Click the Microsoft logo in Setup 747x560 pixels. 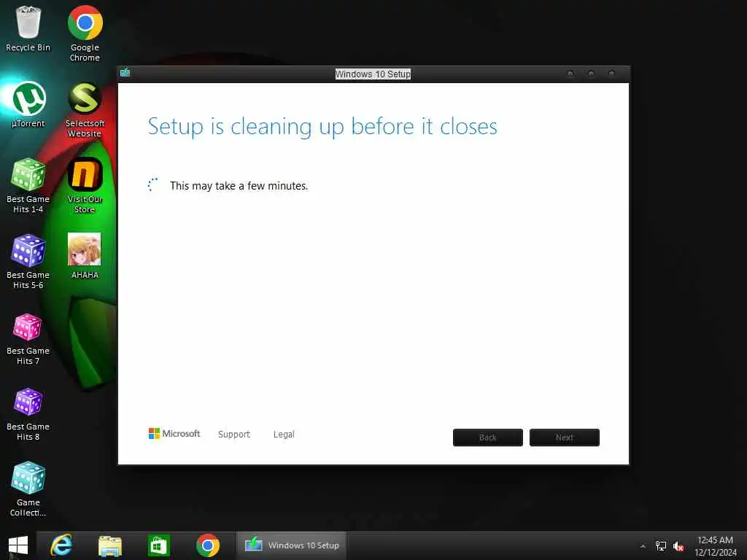174,433
